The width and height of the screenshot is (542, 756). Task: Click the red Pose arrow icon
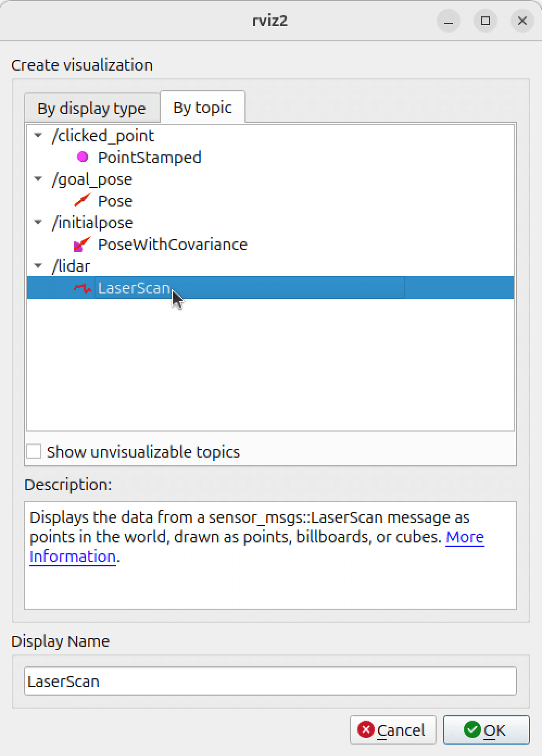tap(82, 201)
